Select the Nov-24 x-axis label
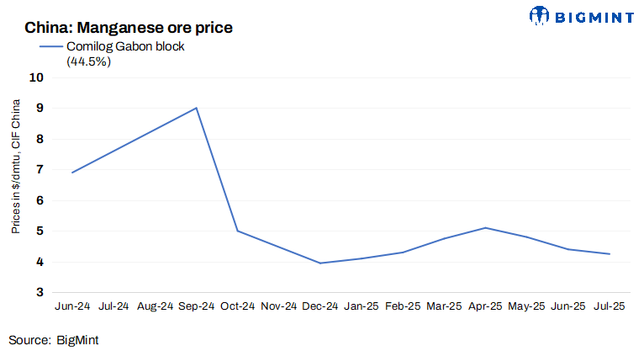 278,307
